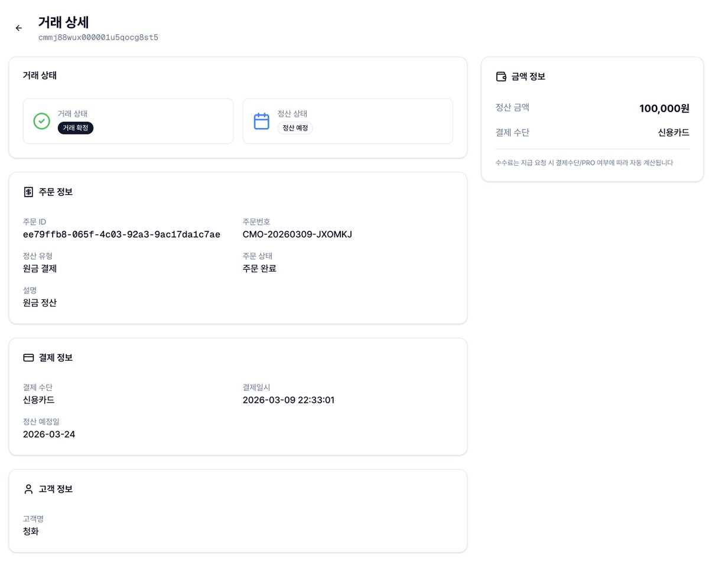Click the 고객명 field label
Image resolution: width=709 pixels, height=588 pixels.
point(33,518)
